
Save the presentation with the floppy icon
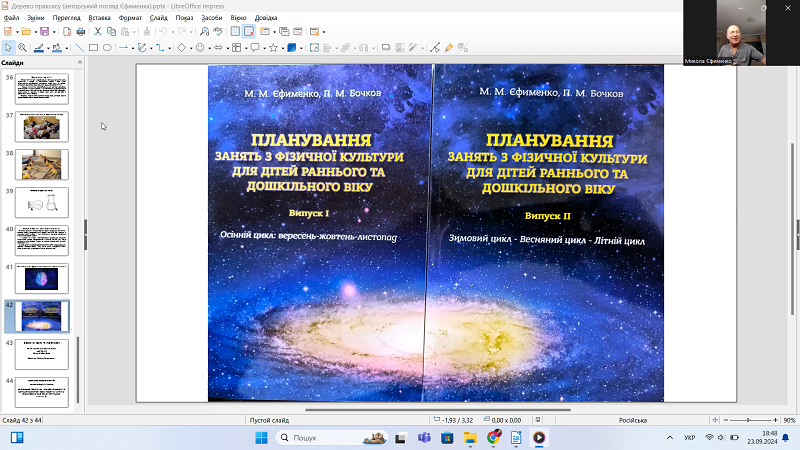[x=45, y=32]
